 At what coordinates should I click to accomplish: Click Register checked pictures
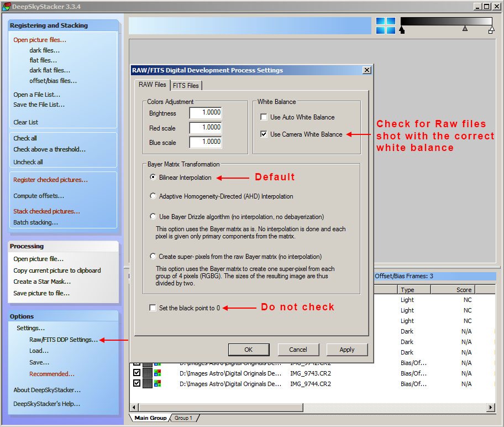[x=50, y=180]
